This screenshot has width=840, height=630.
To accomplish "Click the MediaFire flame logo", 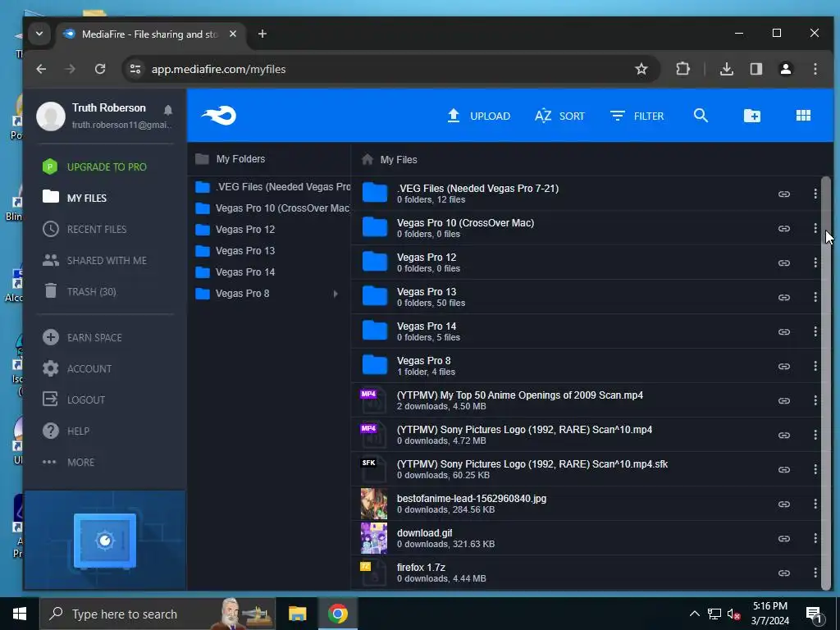I will point(218,115).
